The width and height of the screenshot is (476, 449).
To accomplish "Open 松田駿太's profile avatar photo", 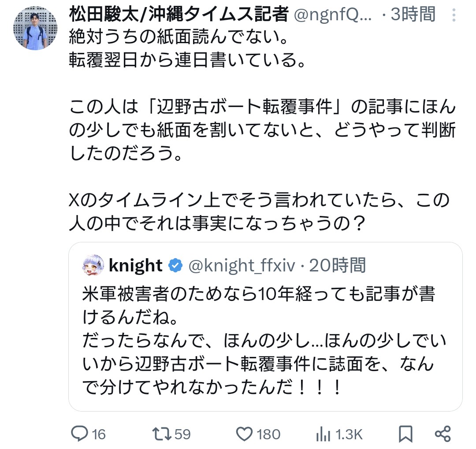I will [x=36, y=28].
